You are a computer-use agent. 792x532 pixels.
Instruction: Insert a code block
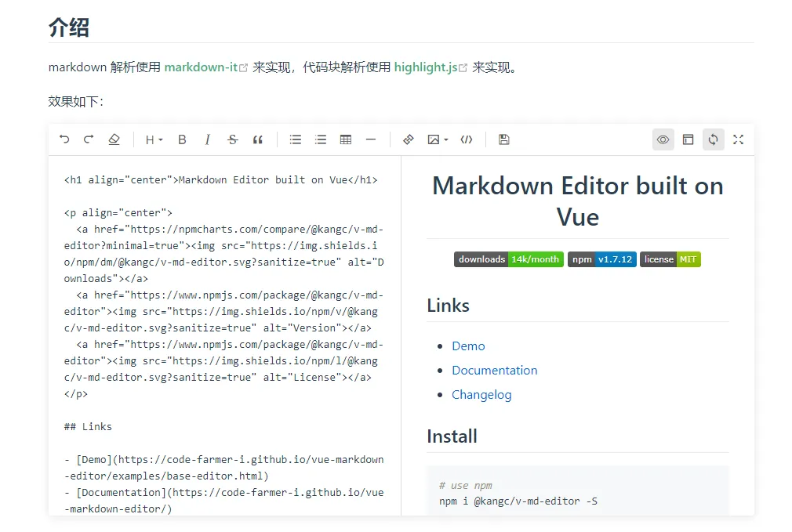(467, 139)
